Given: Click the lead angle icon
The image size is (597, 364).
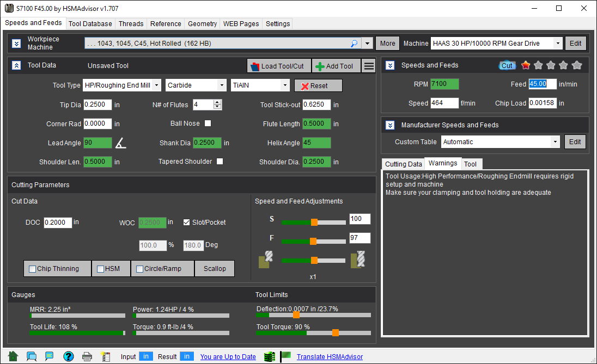Looking at the screenshot, I should (121, 143).
